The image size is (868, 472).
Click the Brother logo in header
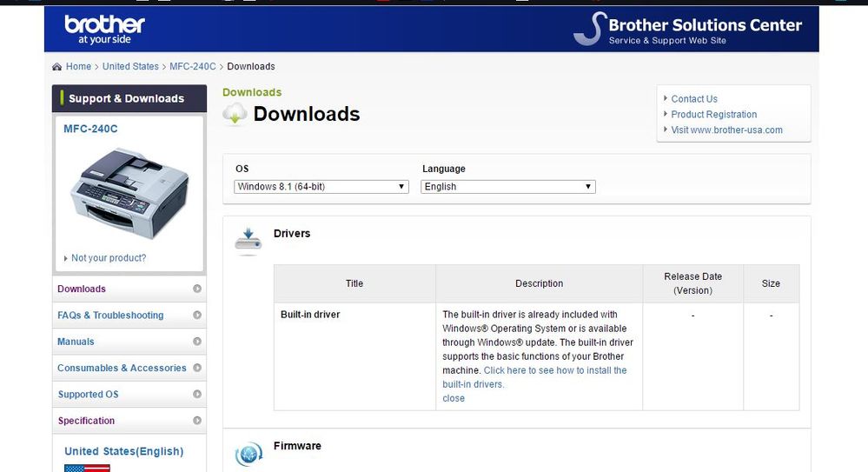pos(103,30)
